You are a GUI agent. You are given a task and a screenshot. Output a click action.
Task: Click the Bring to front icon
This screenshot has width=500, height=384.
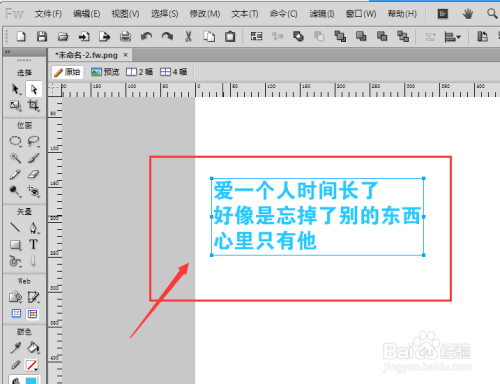(340, 36)
